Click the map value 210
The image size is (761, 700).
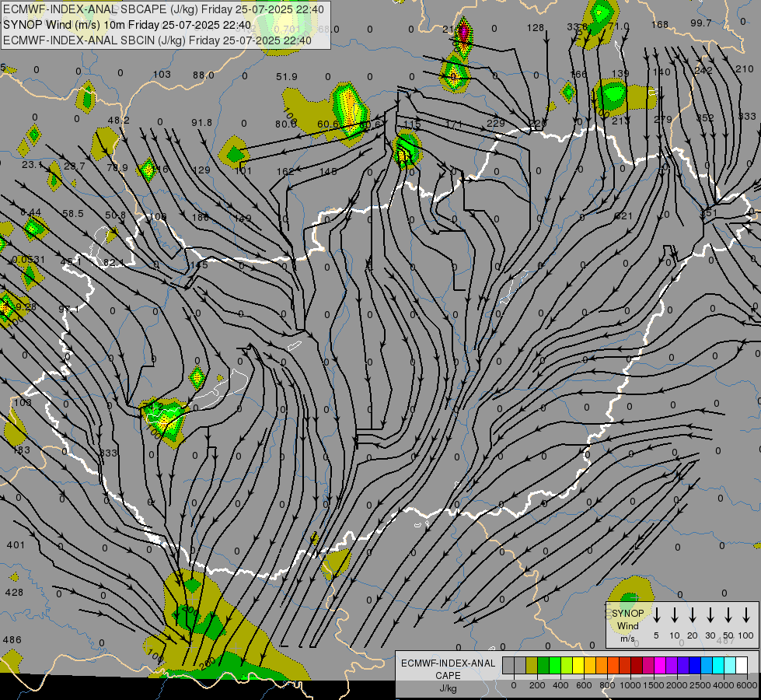[745, 69]
